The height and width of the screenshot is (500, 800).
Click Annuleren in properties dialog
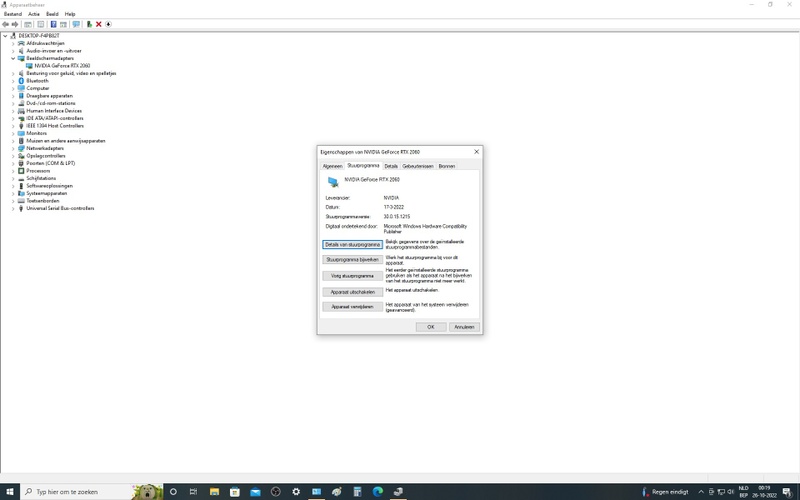point(464,327)
